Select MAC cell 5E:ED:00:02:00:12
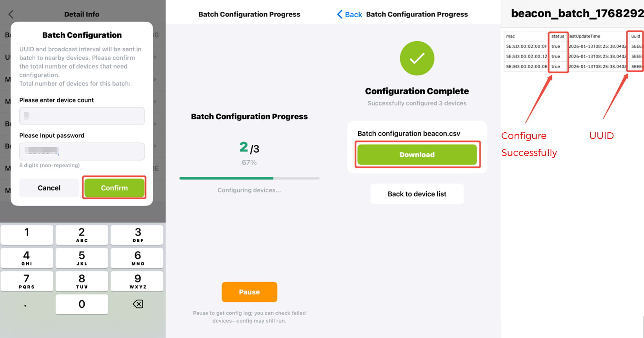644x338 pixels. [x=526, y=57]
